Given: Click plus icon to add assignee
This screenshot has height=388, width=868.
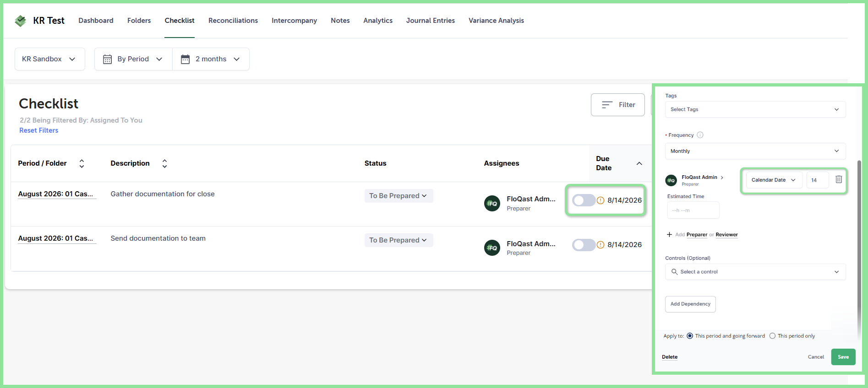Looking at the screenshot, I should coord(669,234).
